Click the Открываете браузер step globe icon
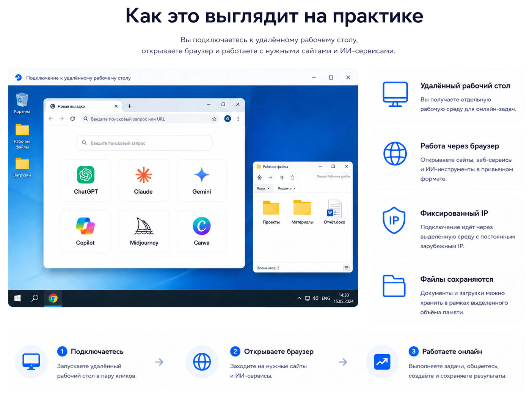The image size is (532, 399). [202, 362]
